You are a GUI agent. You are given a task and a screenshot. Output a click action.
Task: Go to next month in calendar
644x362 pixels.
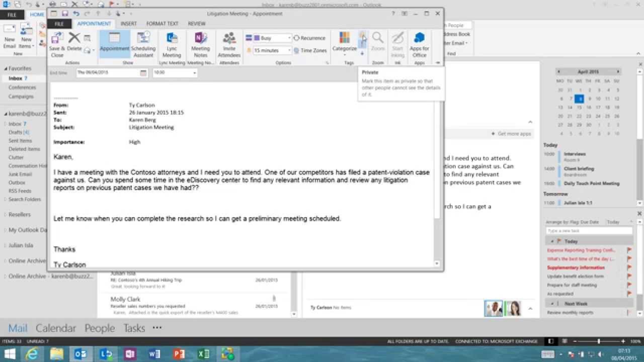pos(618,72)
